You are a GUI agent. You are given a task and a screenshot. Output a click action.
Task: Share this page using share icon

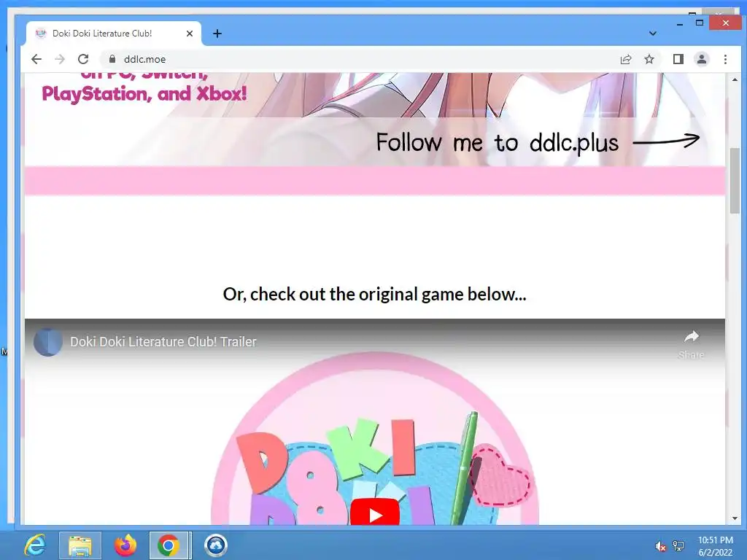625,59
